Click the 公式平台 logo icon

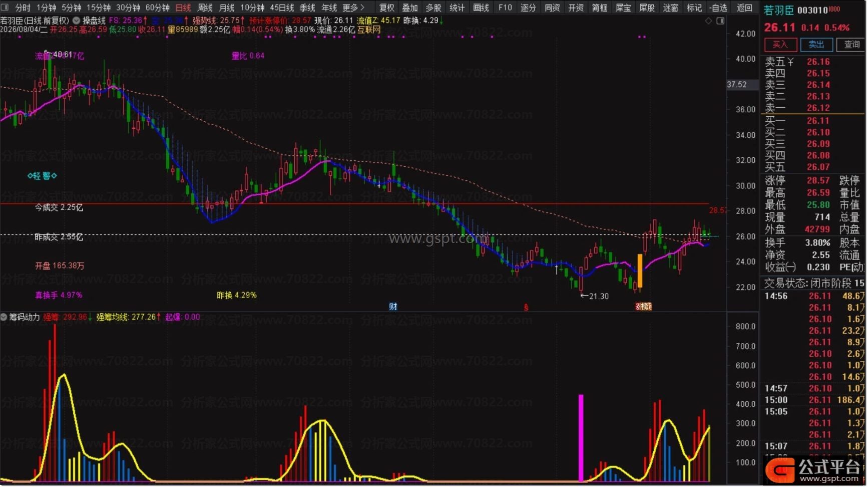tap(780, 470)
